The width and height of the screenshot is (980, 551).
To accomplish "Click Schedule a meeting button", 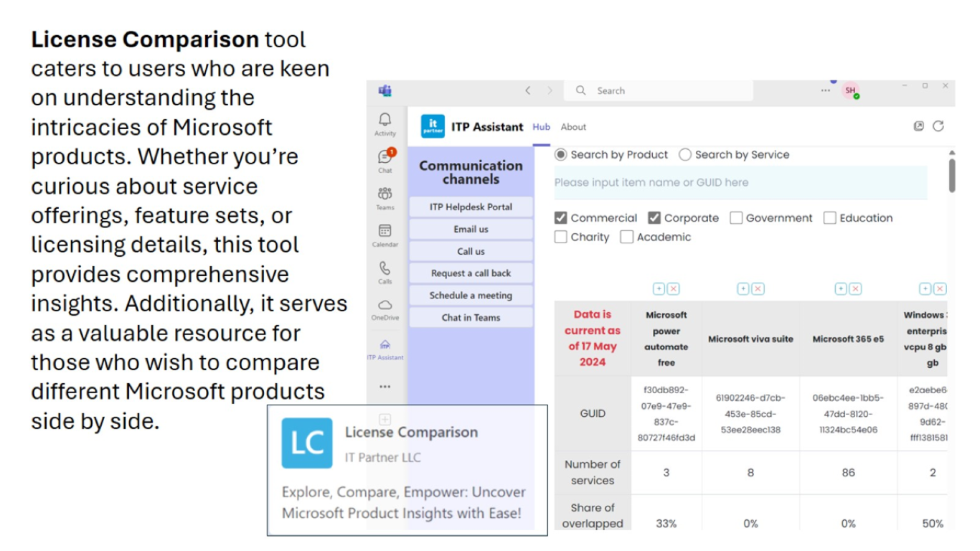I will 471,296.
